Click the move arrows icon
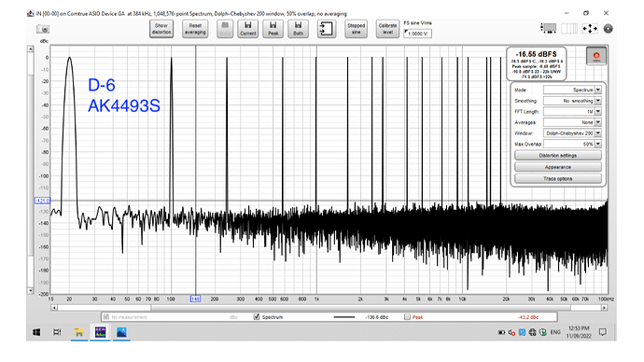644x362 pixels. click(x=590, y=28)
